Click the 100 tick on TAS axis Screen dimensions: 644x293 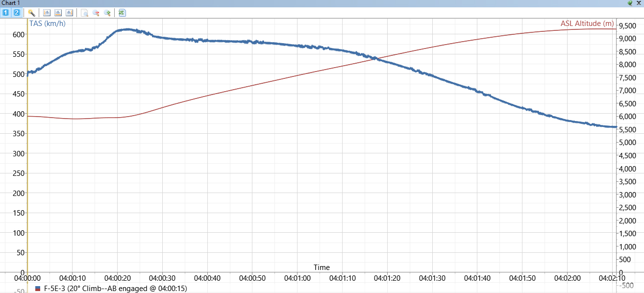(19, 233)
